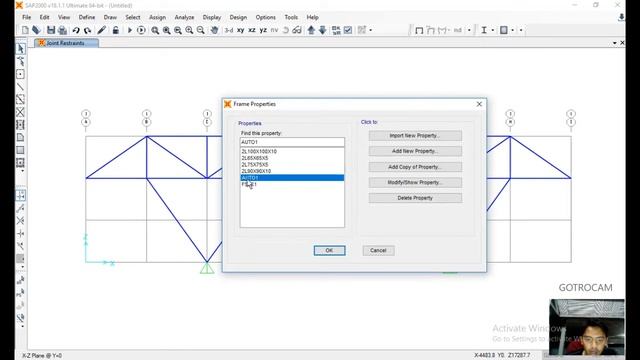The height and width of the screenshot is (360, 640).
Task: Click the pencil refresh-window icon
Action: point(101,30)
